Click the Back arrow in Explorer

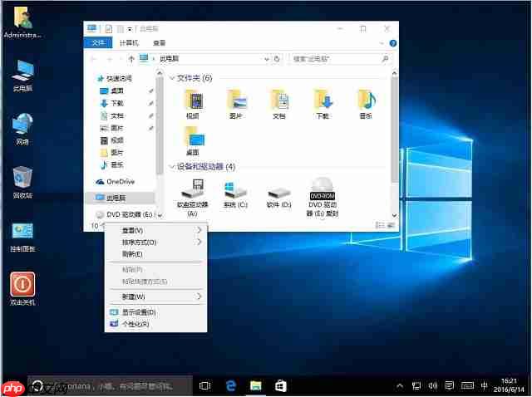click(94, 59)
